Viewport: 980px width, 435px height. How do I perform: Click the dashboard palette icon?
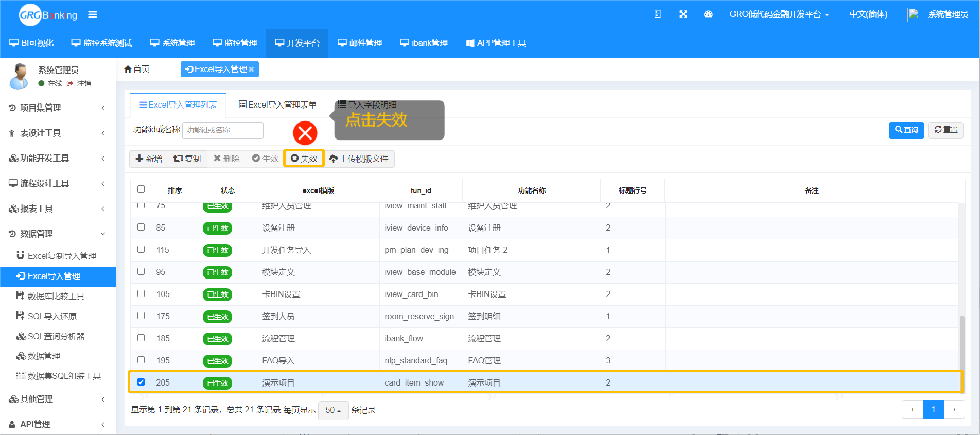pyautogui.click(x=708, y=14)
